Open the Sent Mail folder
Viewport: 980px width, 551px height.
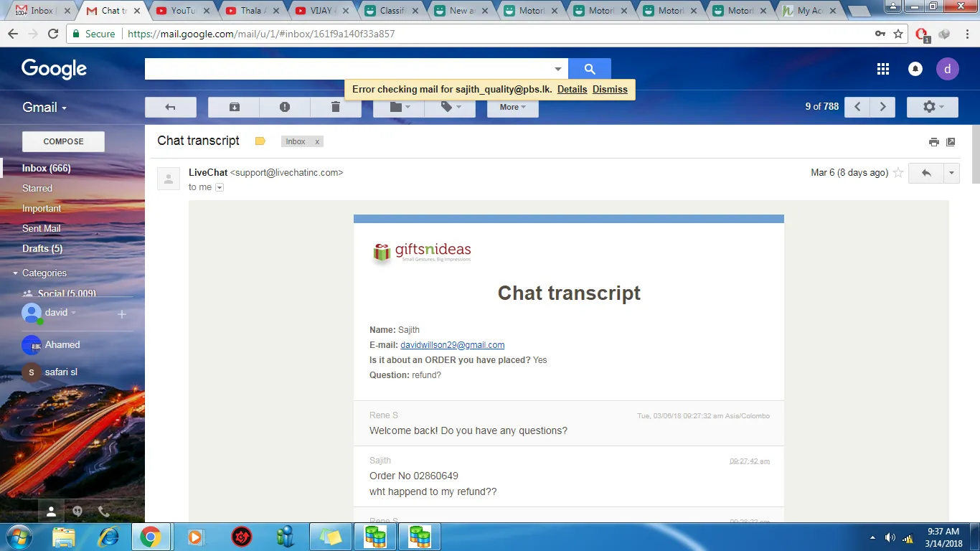(x=41, y=228)
